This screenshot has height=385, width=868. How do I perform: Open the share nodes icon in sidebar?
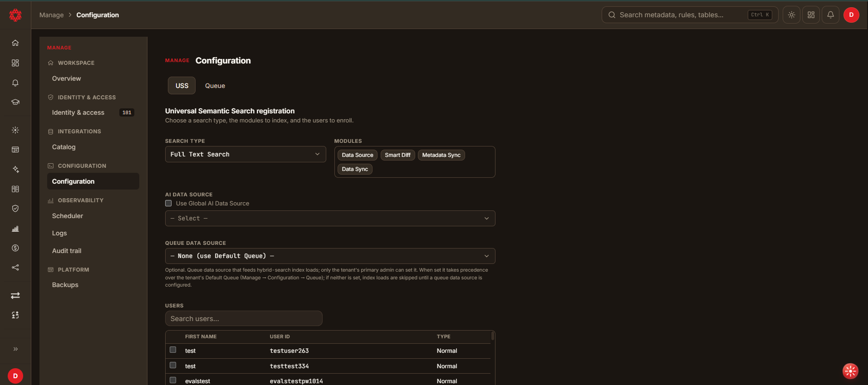[x=15, y=268]
